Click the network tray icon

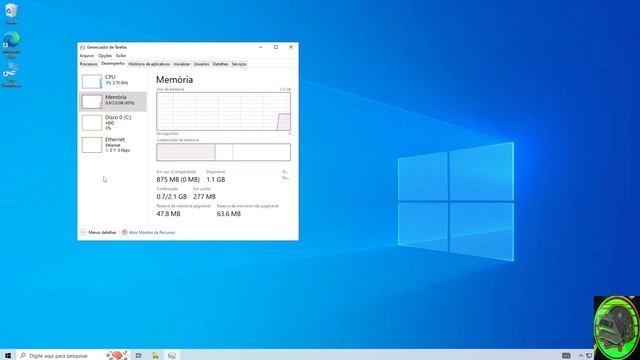[x=589, y=356]
